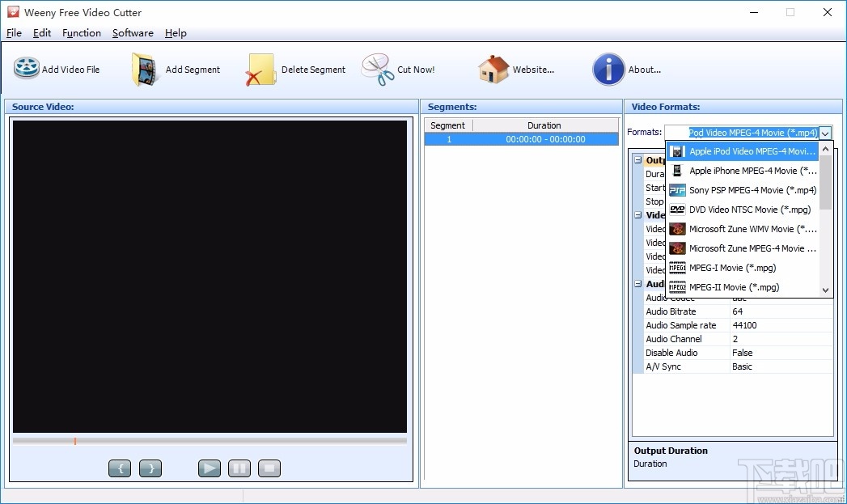This screenshot has height=504, width=847.
Task: Collapse the Output properties group
Action: point(638,160)
